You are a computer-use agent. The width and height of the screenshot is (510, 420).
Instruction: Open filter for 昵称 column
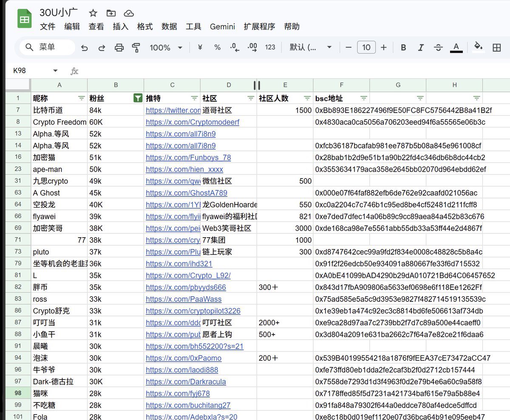tap(81, 98)
